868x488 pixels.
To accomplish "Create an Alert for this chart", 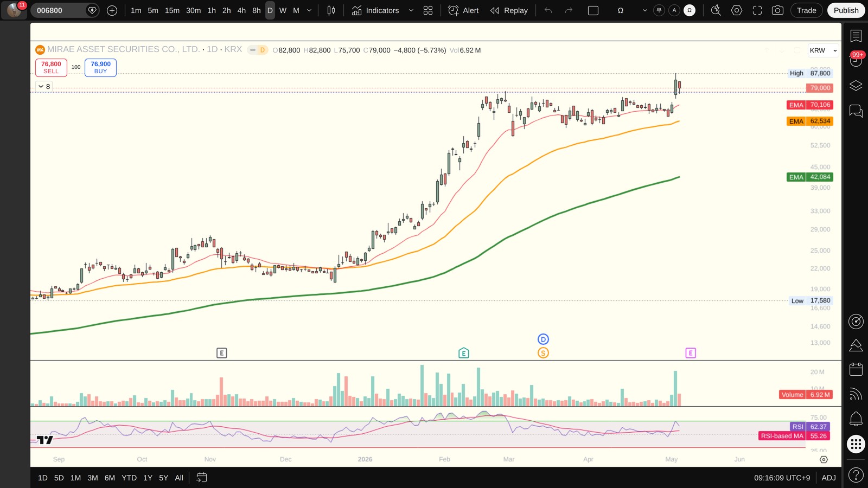I will click(464, 10).
